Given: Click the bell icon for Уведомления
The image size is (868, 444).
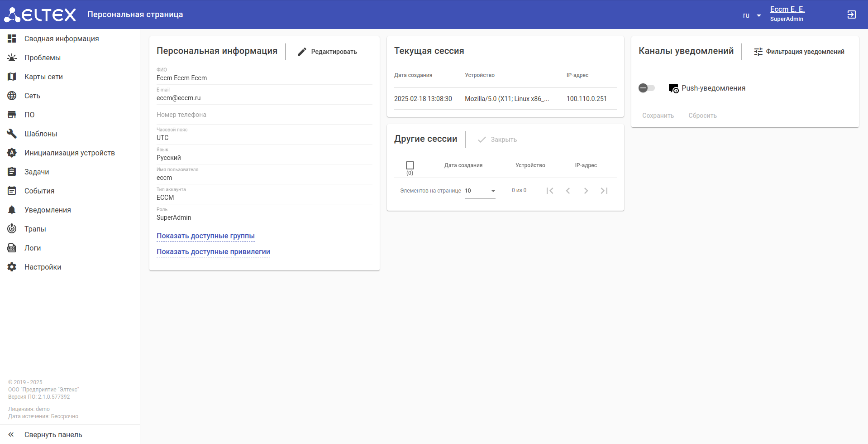Looking at the screenshot, I should (12, 210).
